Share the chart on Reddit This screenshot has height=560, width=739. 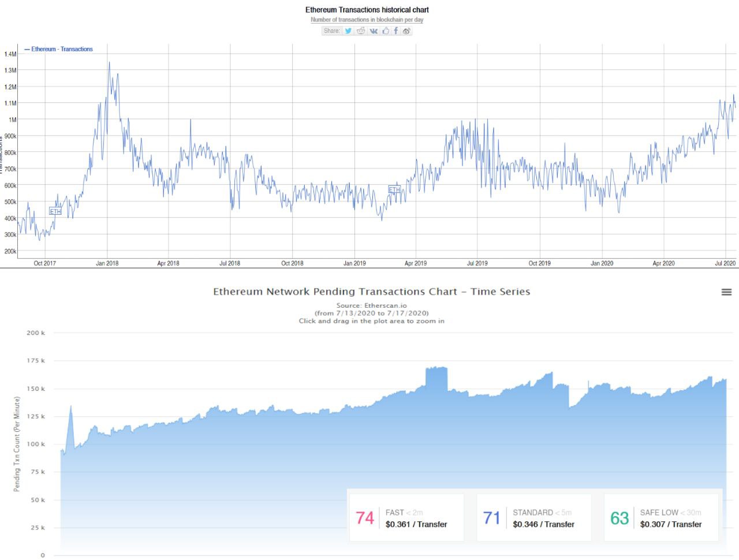coord(361,31)
